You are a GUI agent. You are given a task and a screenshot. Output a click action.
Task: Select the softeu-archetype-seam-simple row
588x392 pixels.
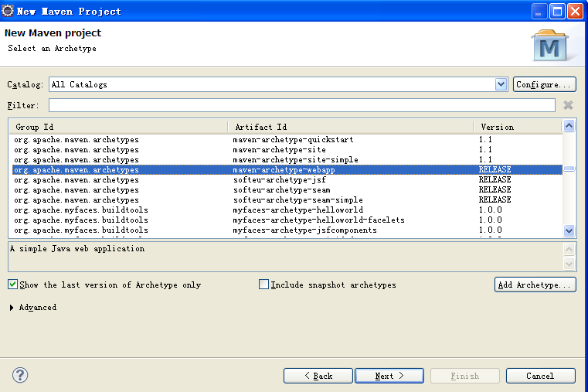[287, 200]
